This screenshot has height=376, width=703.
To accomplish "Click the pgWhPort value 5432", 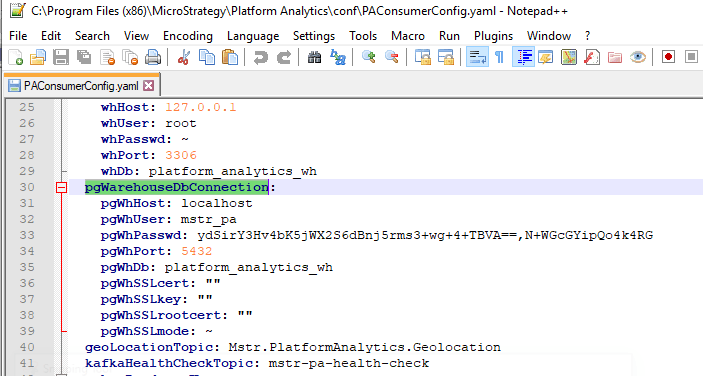I will [x=197, y=251].
